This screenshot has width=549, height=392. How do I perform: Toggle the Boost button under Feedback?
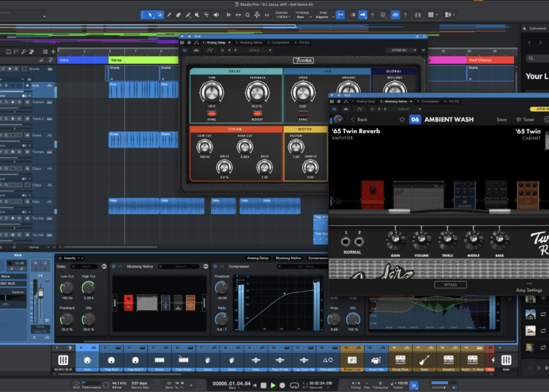pos(258,113)
